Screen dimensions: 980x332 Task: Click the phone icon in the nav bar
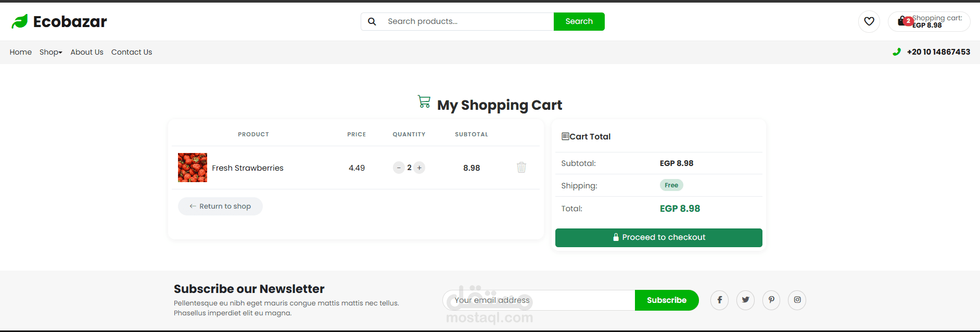tap(896, 52)
